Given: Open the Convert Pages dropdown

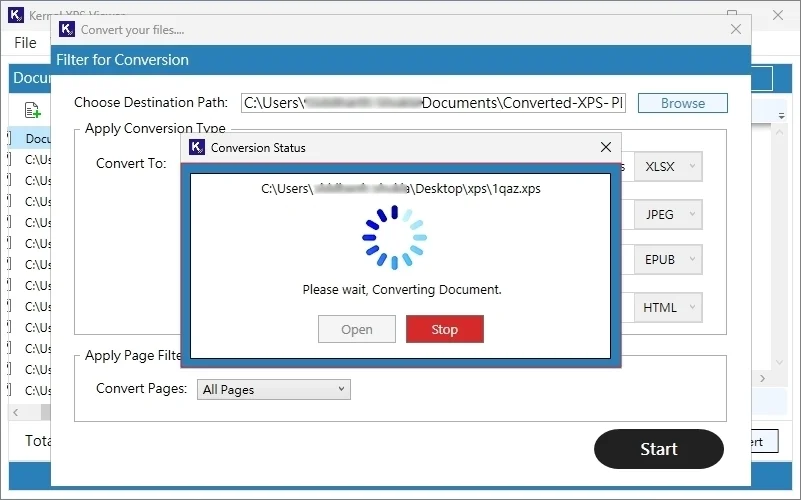Looking at the screenshot, I should pyautogui.click(x=273, y=389).
